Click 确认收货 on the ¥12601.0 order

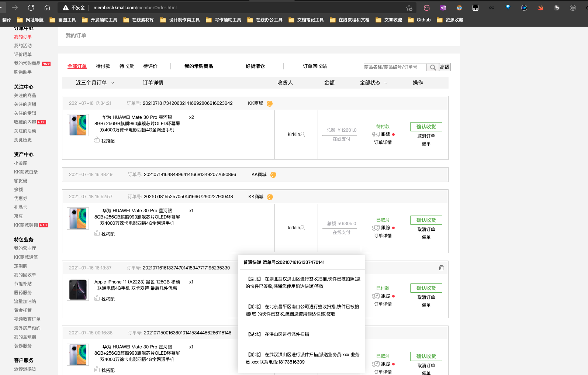(x=426, y=127)
